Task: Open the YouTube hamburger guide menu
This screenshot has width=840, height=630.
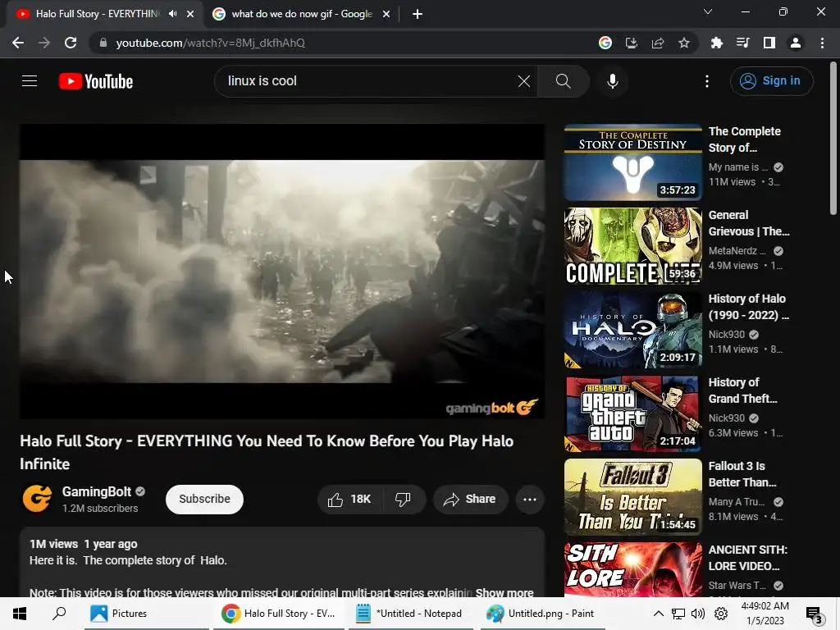Action: tap(30, 81)
